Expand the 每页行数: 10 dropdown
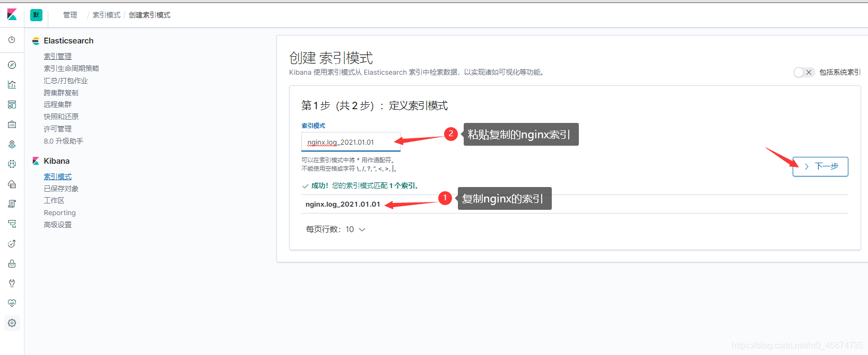The image size is (868, 355). pos(336,229)
